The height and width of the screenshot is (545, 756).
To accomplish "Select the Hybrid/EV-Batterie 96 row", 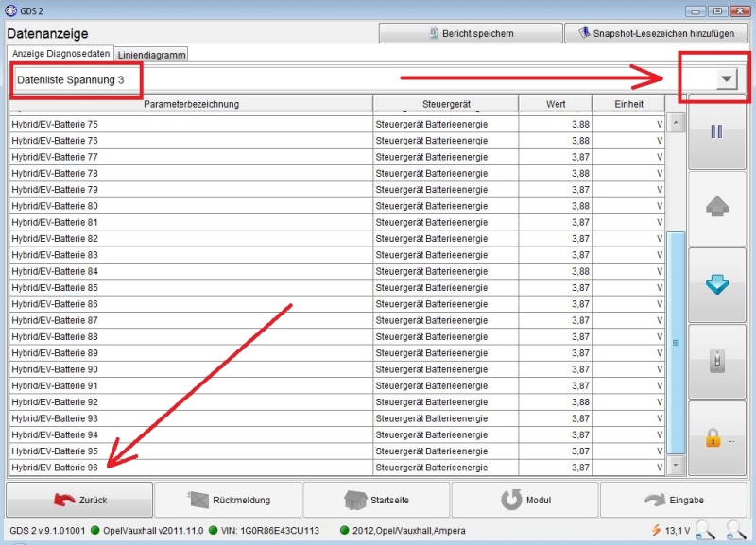I will coord(189,468).
